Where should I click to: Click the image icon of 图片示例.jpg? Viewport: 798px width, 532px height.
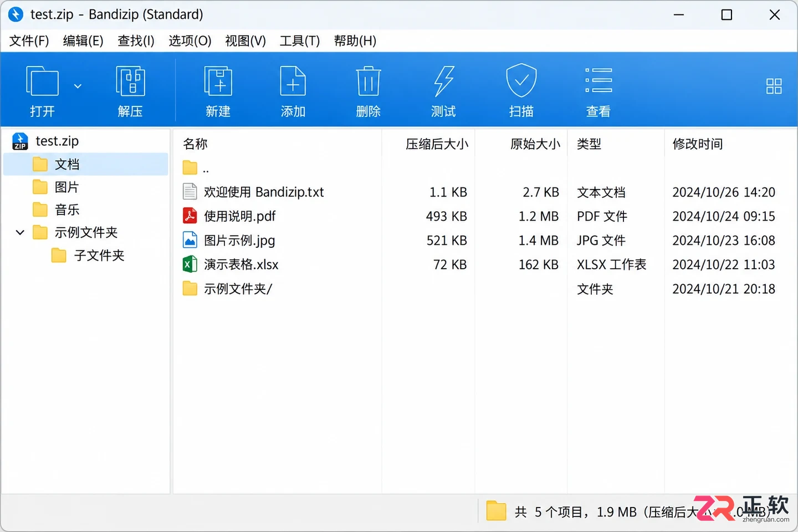190,240
